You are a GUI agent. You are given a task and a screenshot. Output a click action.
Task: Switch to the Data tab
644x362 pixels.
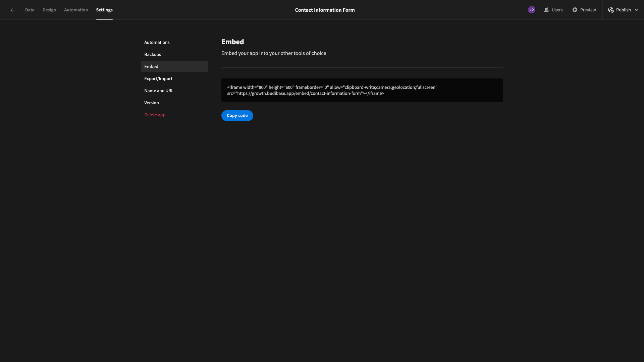(30, 10)
